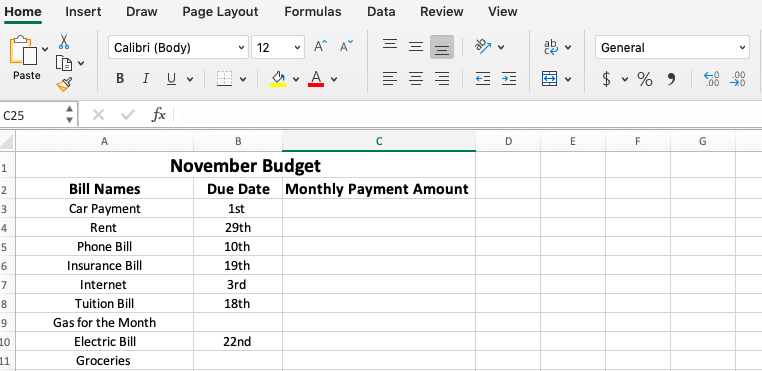Toggle bottom align button
Screen dimensions: 762x371
pyautogui.click(x=442, y=47)
